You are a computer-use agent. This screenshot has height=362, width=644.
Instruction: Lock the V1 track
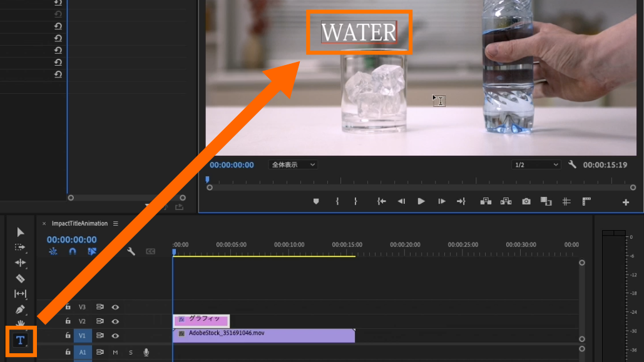coord(68,335)
